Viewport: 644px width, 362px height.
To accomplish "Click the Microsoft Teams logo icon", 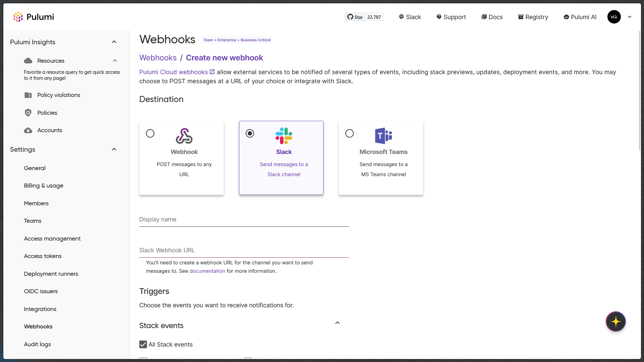I will pyautogui.click(x=384, y=136).
